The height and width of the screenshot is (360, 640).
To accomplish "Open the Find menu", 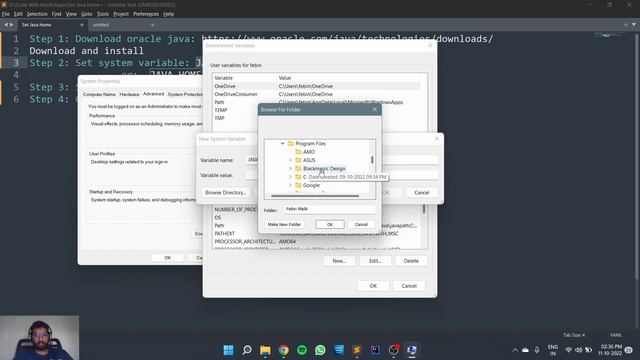I will [x=56, y=14].
